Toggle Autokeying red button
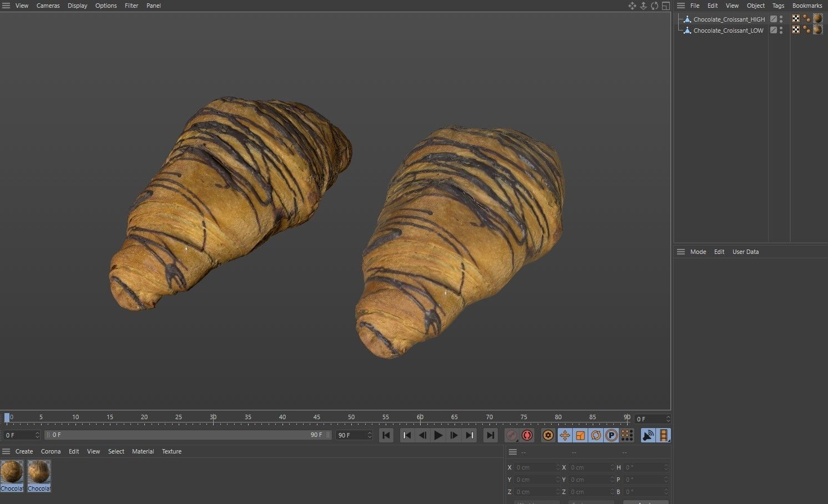This screenshot has width=828, height=504. pyautogui.click(x=527, y=435)
